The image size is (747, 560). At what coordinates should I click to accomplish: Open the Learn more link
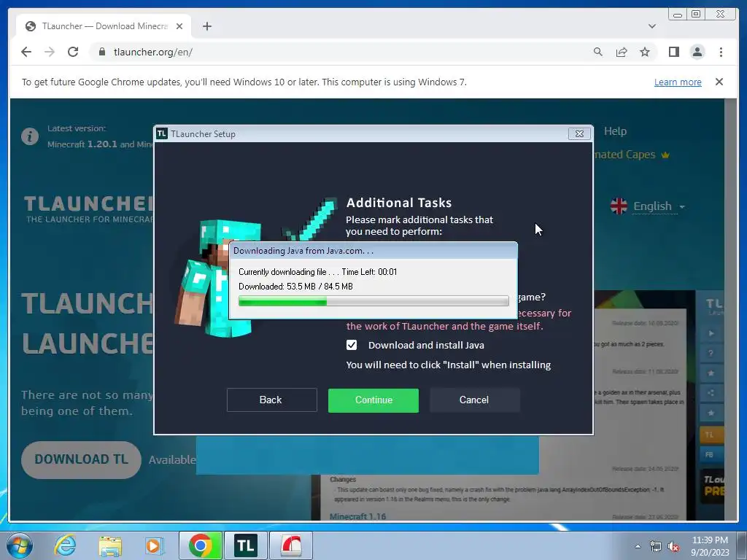tap(678, 82)
